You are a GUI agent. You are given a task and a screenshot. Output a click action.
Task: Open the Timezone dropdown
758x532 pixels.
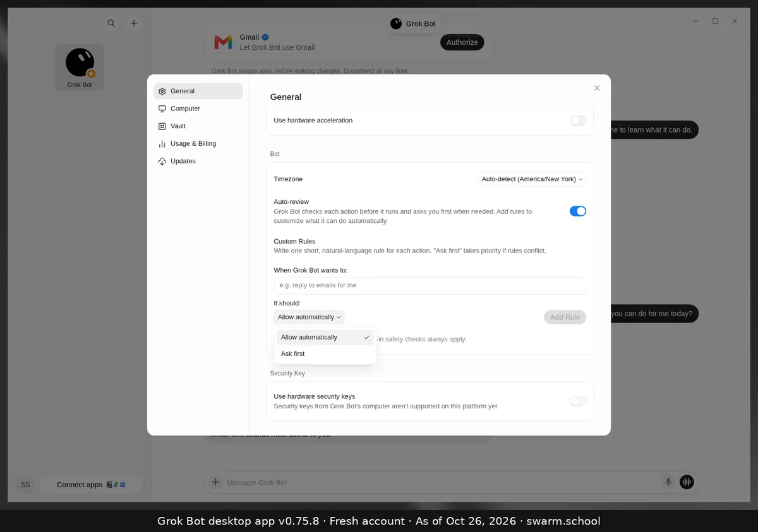tap(532, 179)
